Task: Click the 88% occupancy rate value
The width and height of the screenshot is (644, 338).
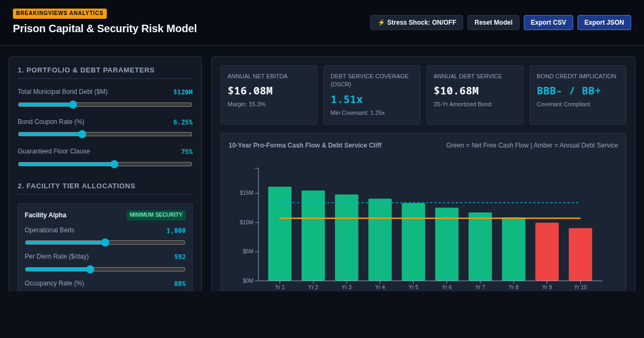Action: 180,284
